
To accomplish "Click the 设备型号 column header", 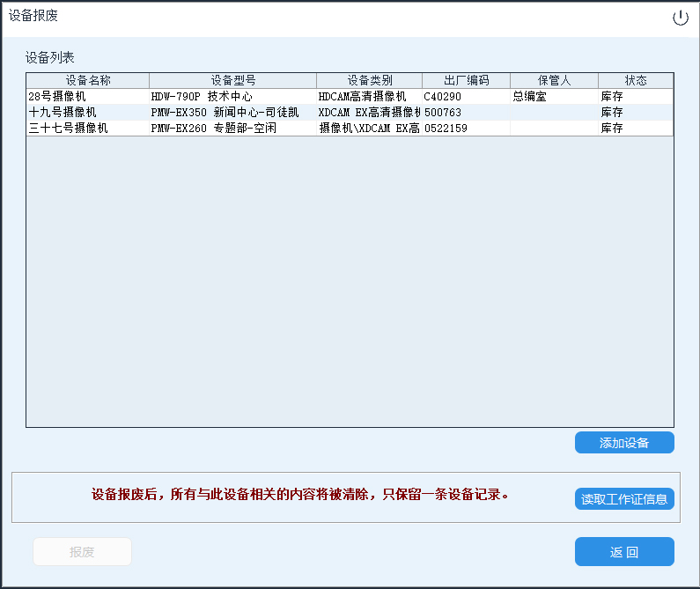I will tap(232, 80).
